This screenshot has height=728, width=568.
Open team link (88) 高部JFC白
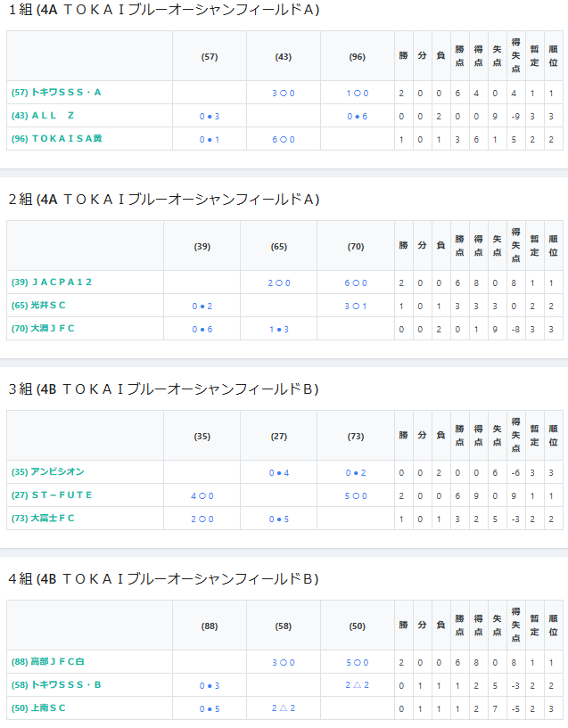pyautogui.click(x=48, y=662)
